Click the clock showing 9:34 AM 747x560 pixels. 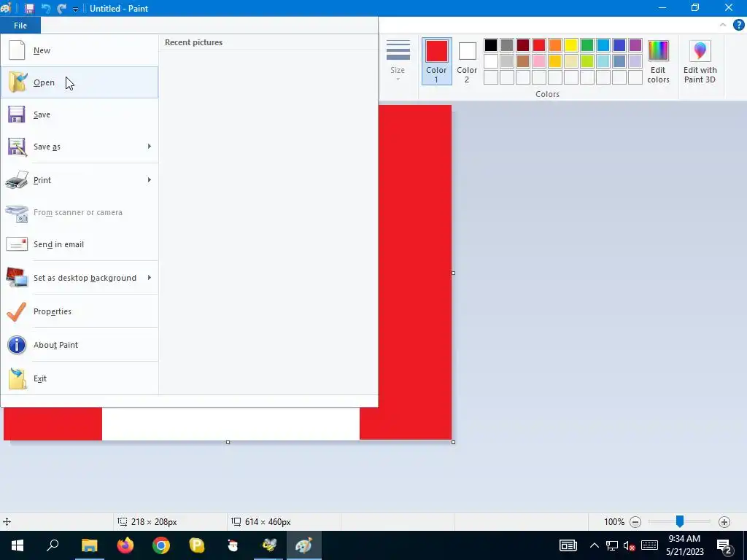[x=684, y=545]
